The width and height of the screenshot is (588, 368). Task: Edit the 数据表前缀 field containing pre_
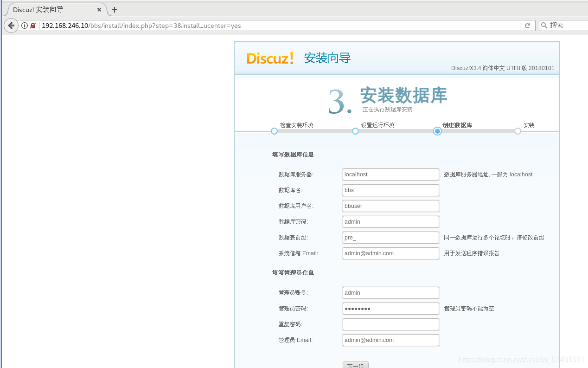pyautogui.click(x=391, y=238)
